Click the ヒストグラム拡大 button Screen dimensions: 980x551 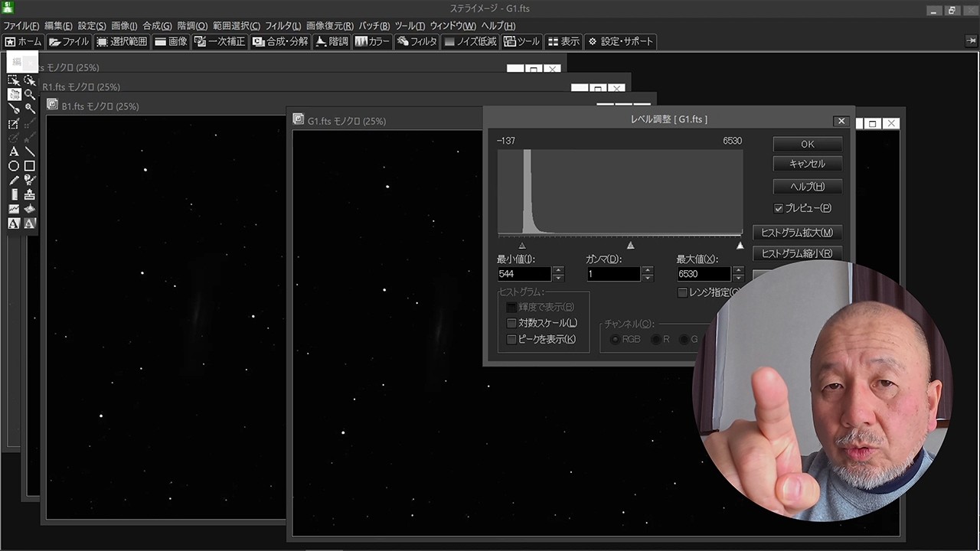[797, 233]
